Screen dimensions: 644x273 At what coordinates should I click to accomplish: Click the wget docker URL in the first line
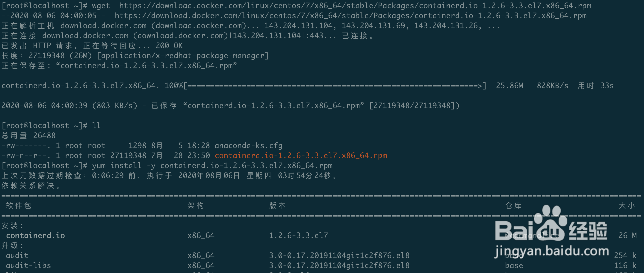[x=355, y=5]
